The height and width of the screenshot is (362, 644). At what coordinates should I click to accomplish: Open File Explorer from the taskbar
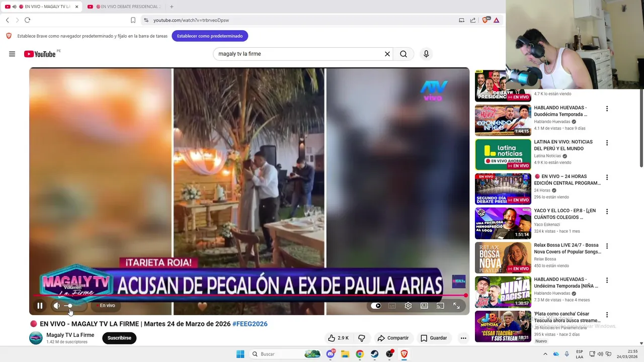pyautogui.click(x=345, y=354)
